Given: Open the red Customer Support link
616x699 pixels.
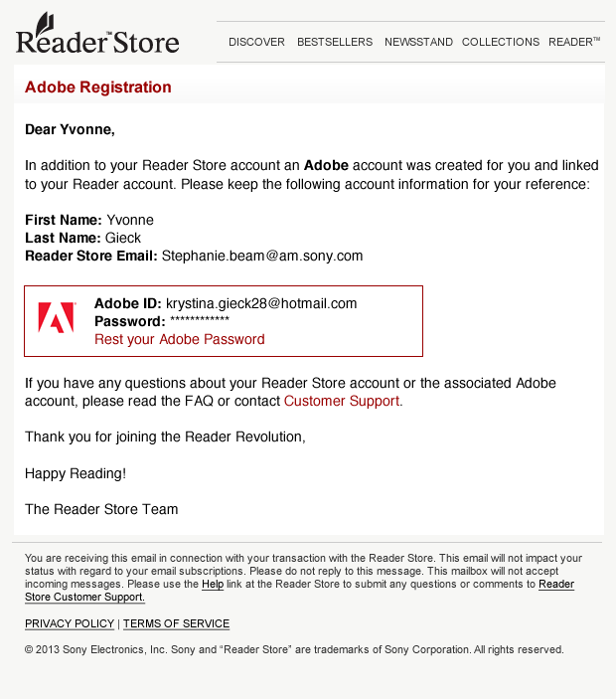Looking at the screenshot, I should click(342, 401).
